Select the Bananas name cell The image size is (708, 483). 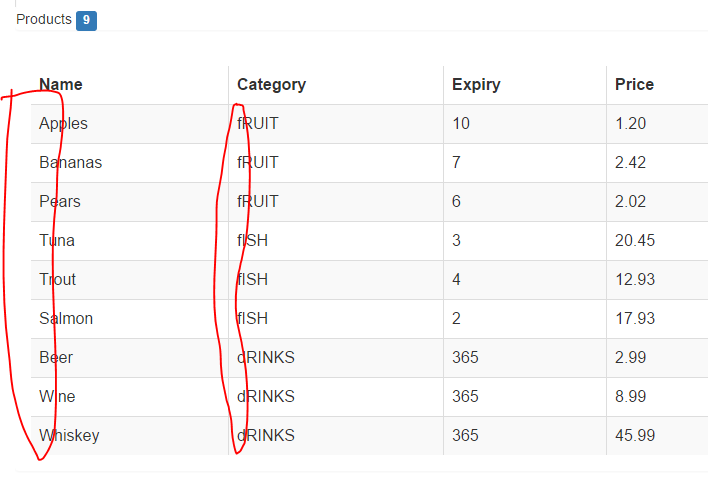point(70,162)
